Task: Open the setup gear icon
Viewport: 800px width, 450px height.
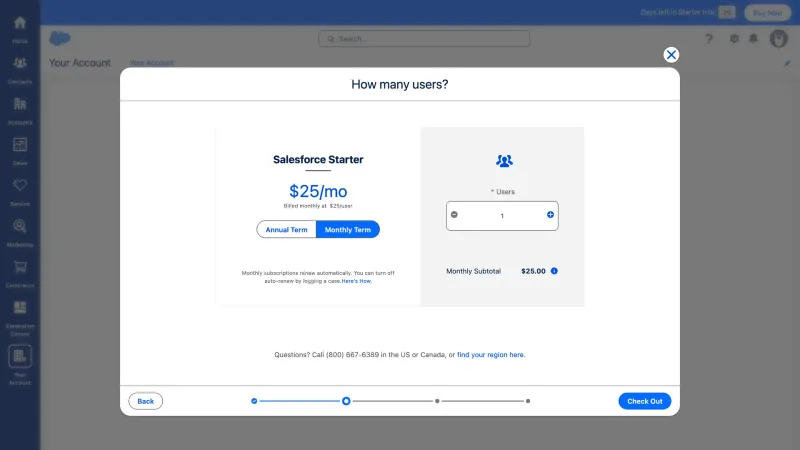Action: tap(734, 39)
